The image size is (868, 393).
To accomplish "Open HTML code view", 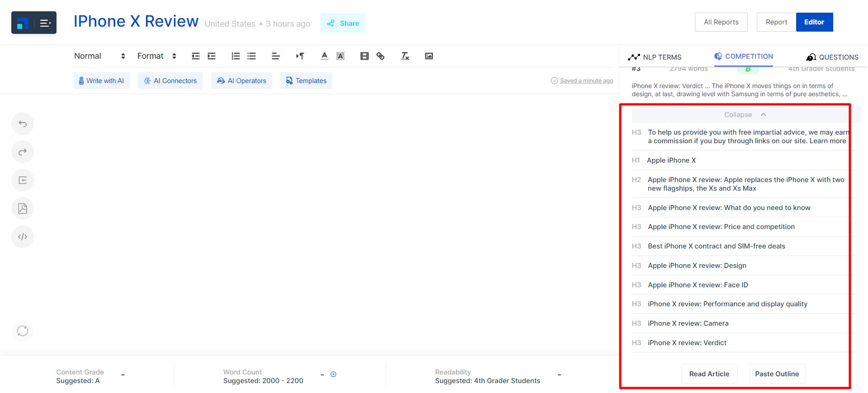I will point(23,237).
